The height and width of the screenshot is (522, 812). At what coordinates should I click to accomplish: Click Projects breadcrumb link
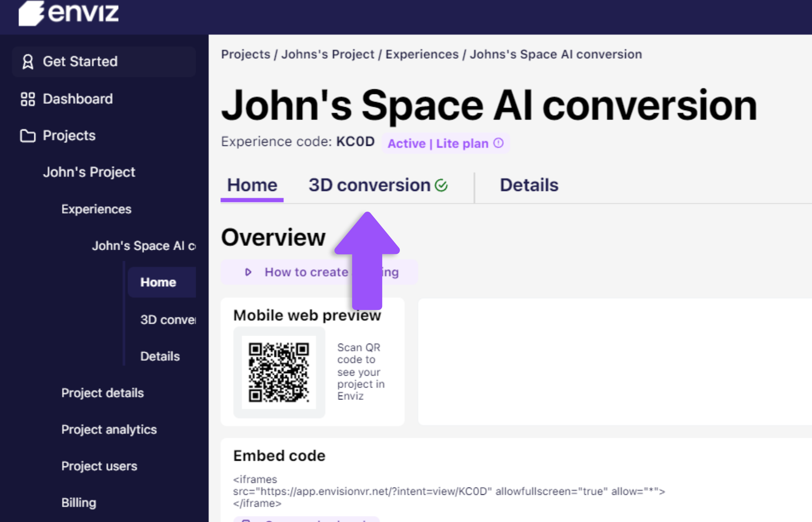246,55
